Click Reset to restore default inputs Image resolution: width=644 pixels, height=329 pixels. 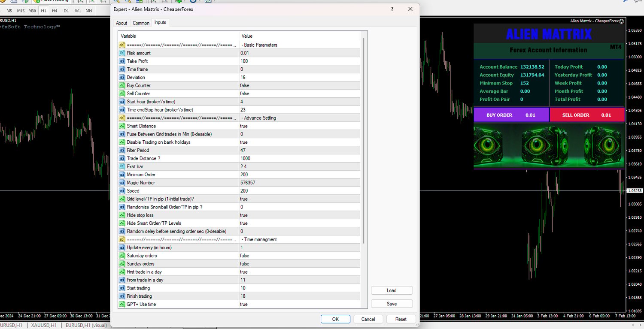click(401, 319)
